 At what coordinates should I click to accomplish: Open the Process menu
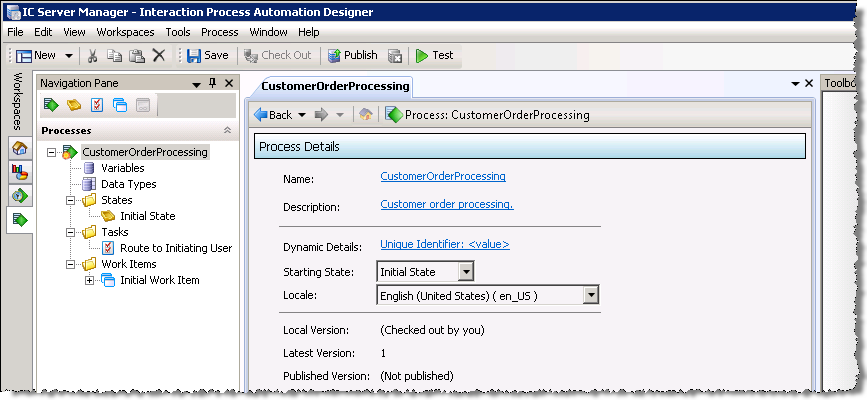pyautogui.click(x=219, y=32)
